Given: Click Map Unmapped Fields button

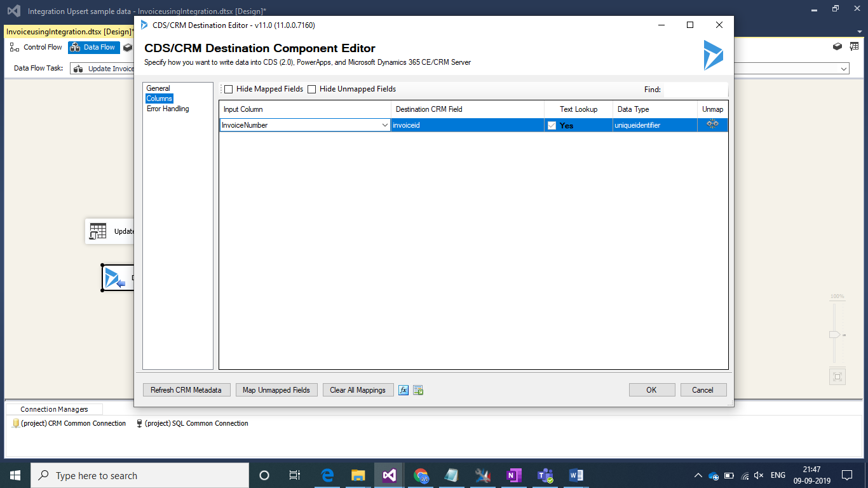Looking at the screenshot, I should tap(276, 390).
